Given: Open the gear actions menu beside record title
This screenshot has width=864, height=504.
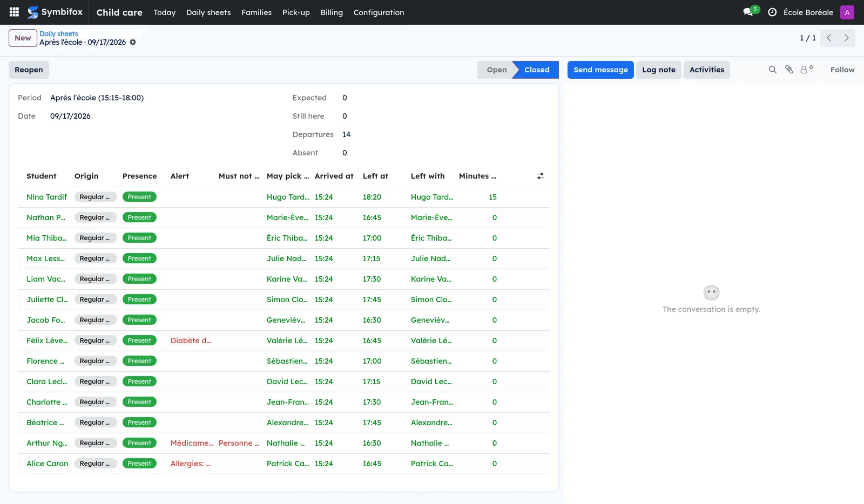Looking at the screenshot, I should [133, 42].
